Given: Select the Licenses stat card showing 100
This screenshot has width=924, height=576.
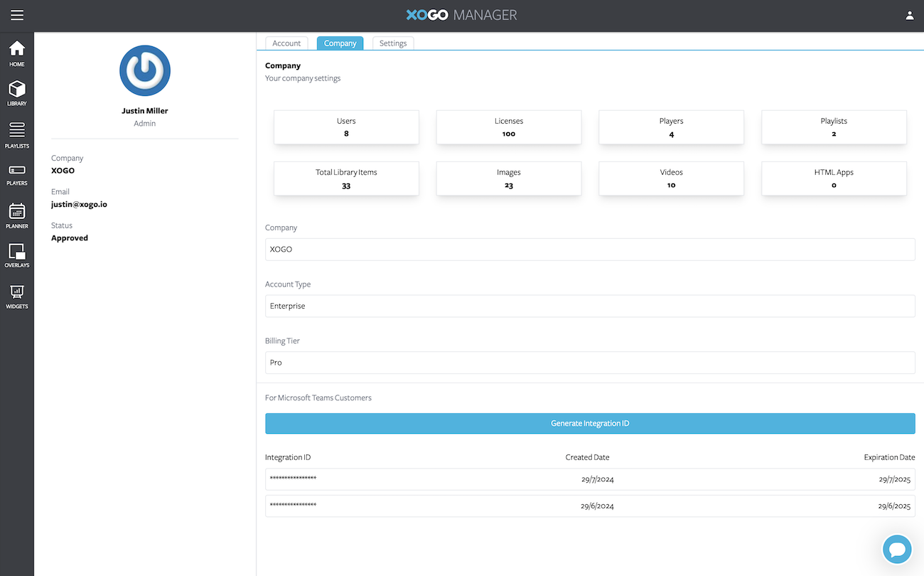Looking at the screenshot, I should pyautogui.click(x=508, y=127).
